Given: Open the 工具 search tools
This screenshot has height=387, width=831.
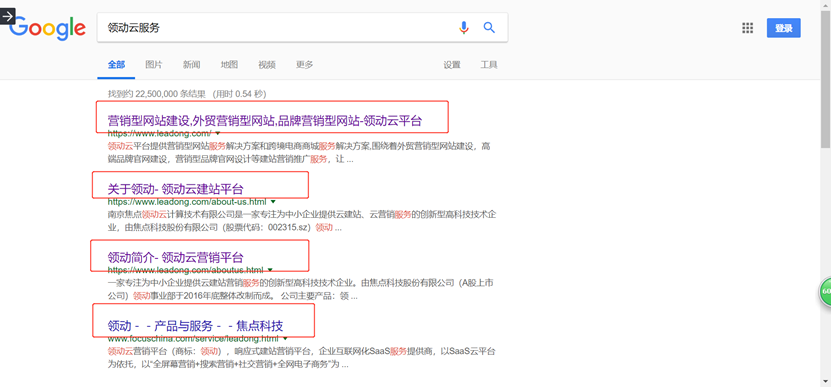Looking at the screenshot, I should tap(489, 65).
